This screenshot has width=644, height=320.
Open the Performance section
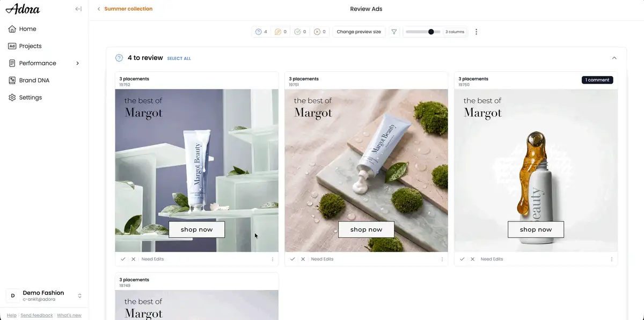click(x=37, y=63)
